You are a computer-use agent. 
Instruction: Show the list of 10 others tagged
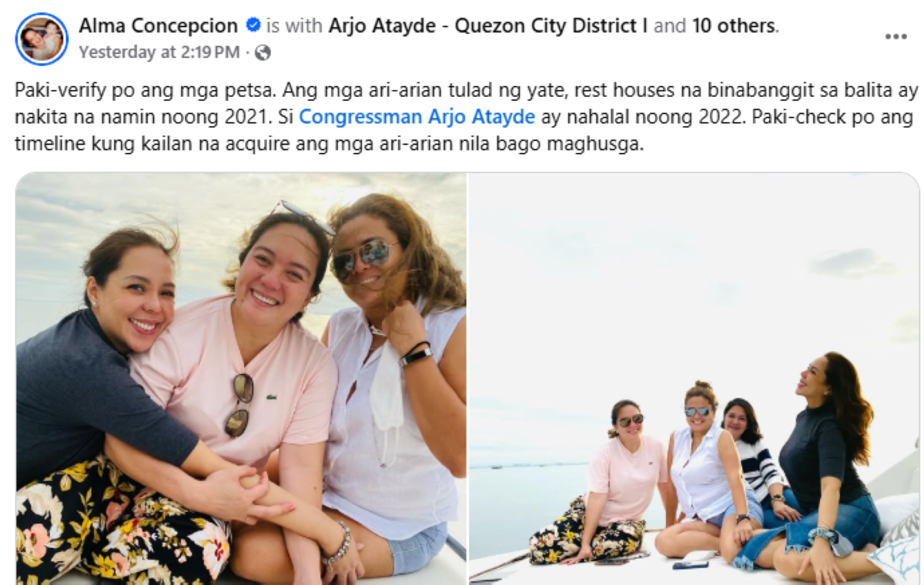pos(734,26)
